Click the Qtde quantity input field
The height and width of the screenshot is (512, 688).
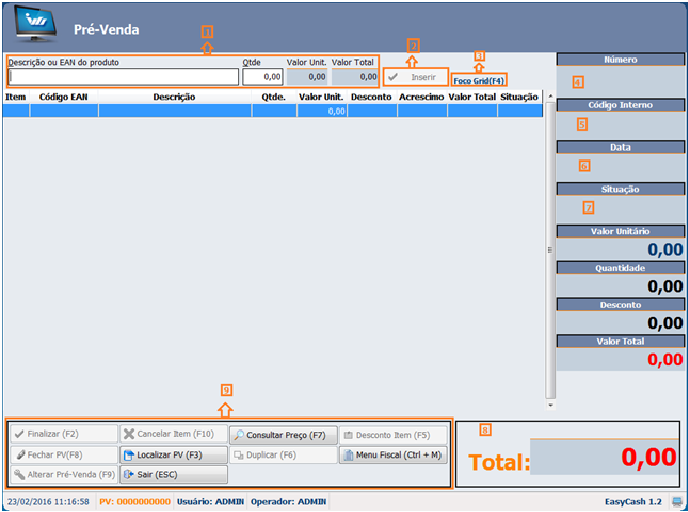click(263, 77)
